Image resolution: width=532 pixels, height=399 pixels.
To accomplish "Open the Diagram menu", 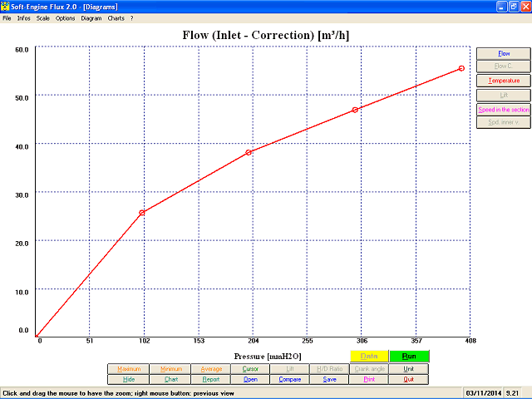I will 91,18.
